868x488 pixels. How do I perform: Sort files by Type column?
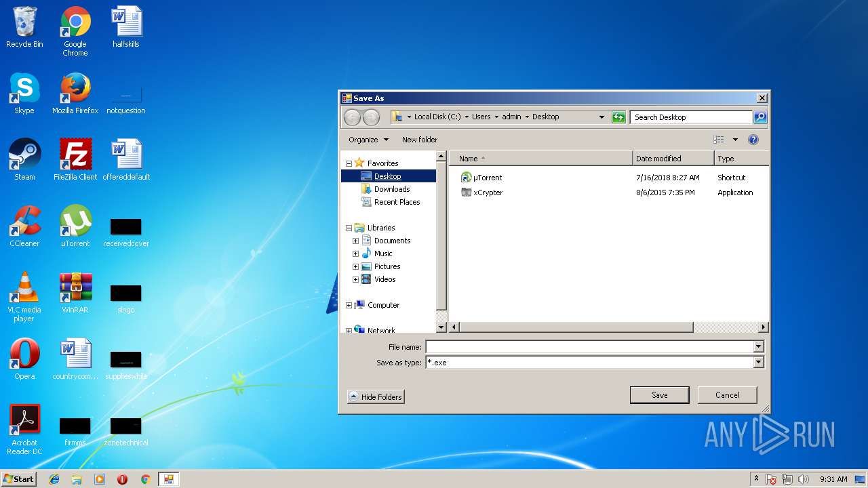click(x=742, y=159)
